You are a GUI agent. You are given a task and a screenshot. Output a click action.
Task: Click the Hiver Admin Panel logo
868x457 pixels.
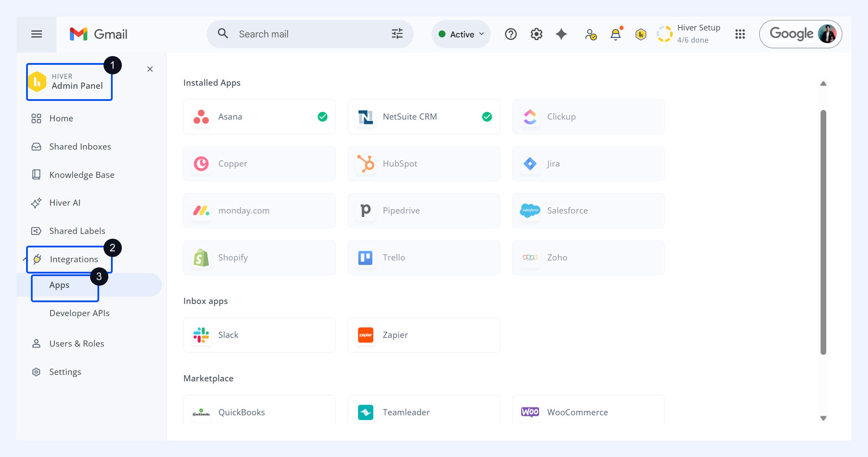37,82
